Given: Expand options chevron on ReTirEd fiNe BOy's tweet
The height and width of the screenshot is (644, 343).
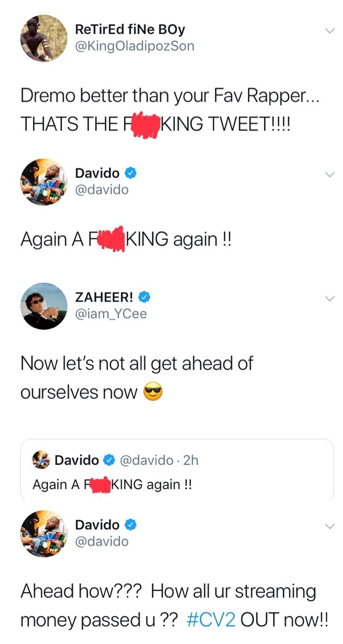Looking at the screenshot, I should point(330,31).
